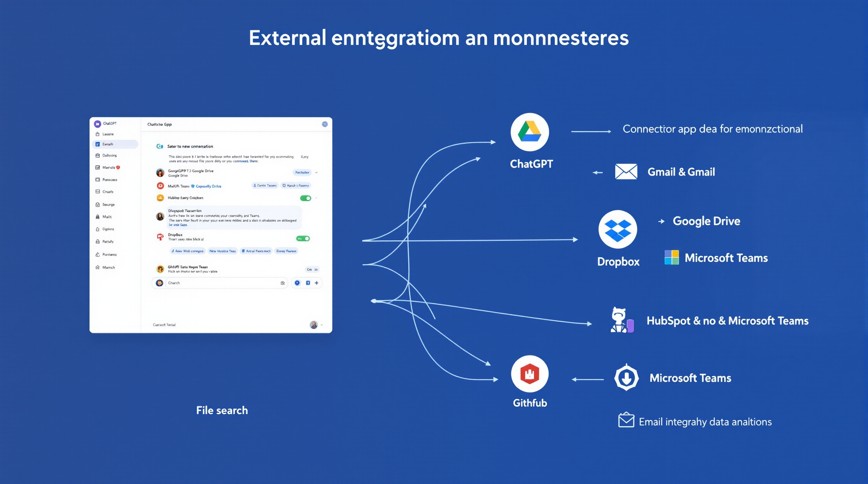
Task: Toggle the switch on the DropBox row
Action: [x=303, y=239]
